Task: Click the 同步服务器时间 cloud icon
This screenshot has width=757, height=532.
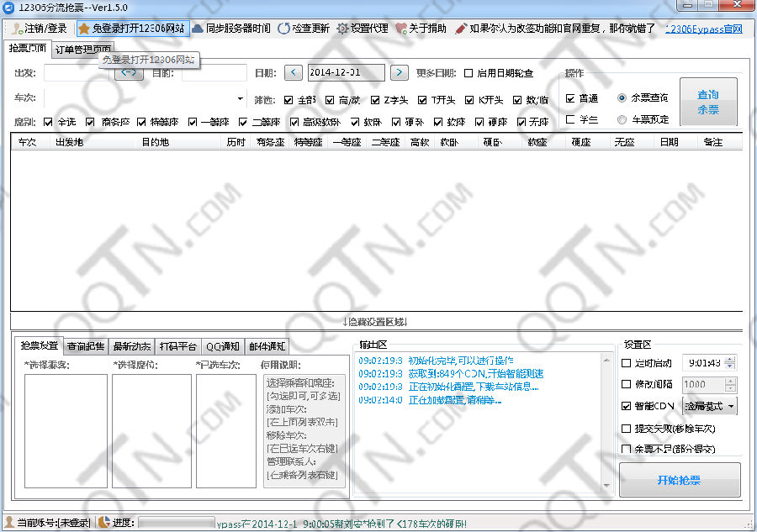Action: tap(198, 29)
